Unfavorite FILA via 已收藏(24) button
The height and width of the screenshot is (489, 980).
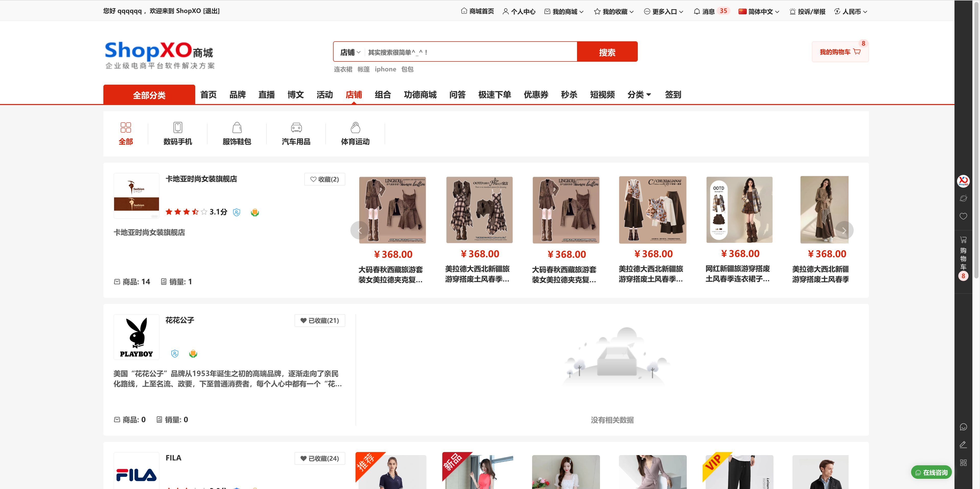click(320, 459)
